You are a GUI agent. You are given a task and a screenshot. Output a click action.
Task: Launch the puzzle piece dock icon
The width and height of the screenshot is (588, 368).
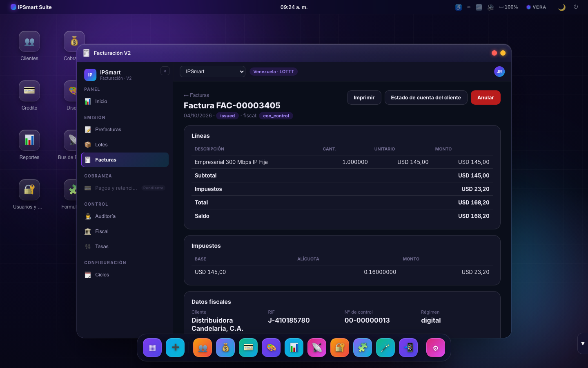pyautogui.click(x=363, y=348)
